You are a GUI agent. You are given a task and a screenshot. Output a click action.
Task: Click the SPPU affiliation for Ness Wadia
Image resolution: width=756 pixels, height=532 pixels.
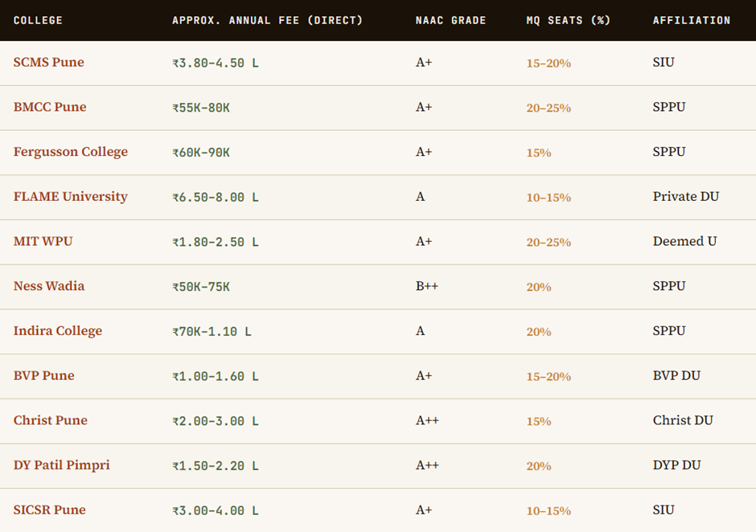point(669,286)
